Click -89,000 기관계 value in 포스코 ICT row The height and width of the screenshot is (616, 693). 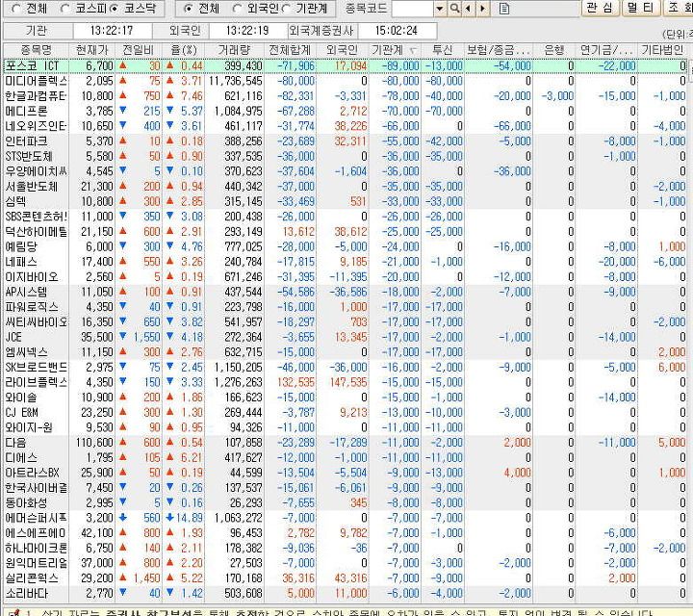pyautogui.click(x=400, y=65)
